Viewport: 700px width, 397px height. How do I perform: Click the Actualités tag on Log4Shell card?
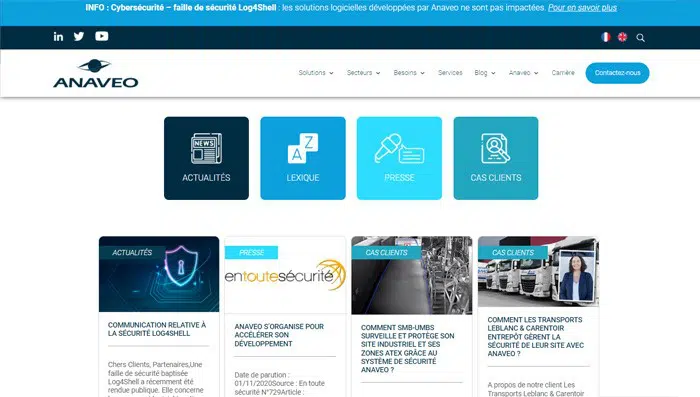[132, 252]
